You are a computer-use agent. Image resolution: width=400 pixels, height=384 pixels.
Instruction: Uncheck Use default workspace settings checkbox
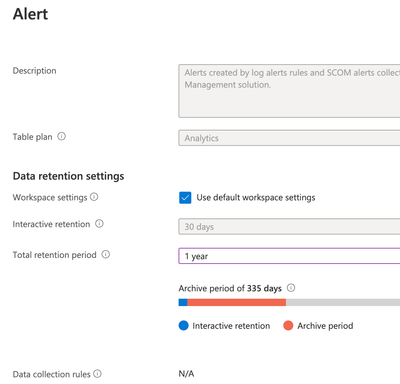[x=185, y=198]
